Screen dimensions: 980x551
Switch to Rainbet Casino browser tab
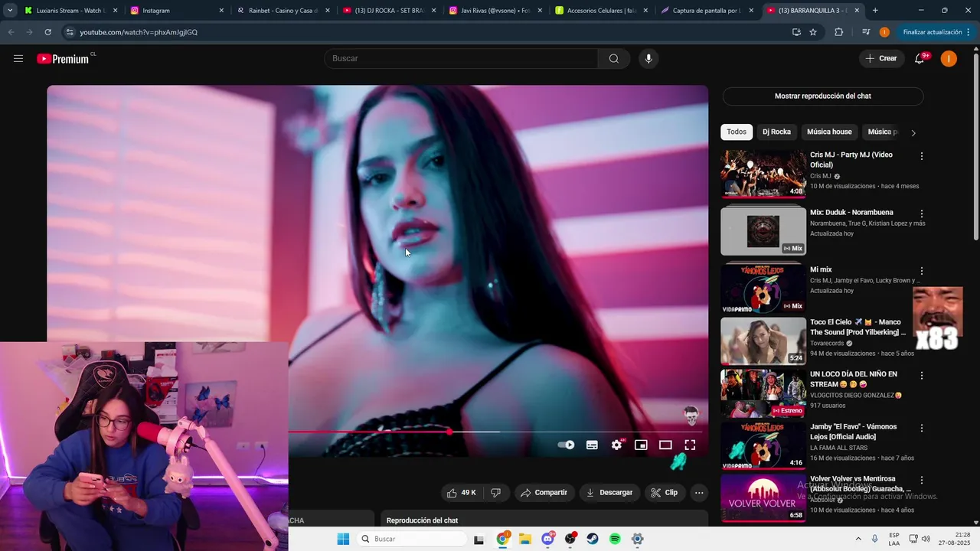coord(283,11)
